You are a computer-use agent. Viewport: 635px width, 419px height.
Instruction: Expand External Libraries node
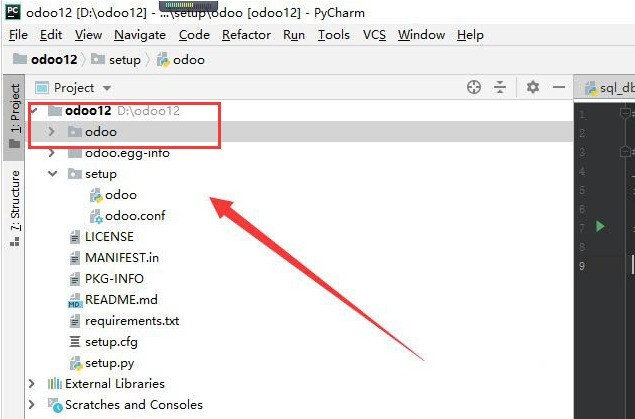(x=32, y=384)
